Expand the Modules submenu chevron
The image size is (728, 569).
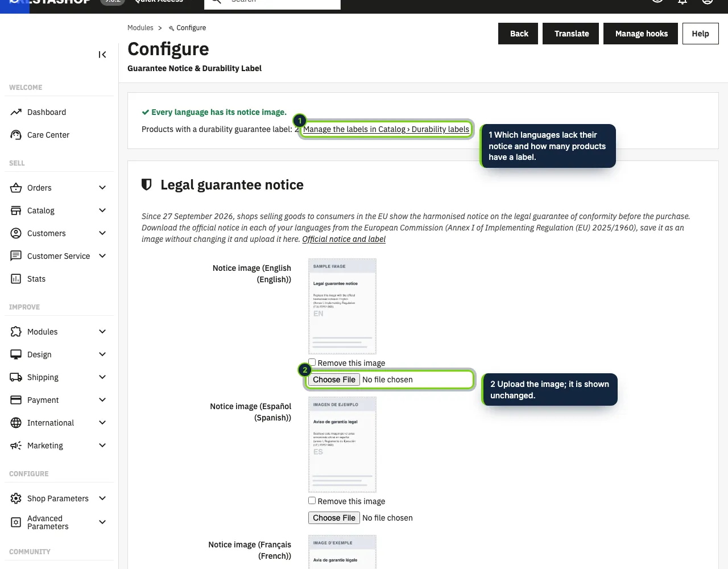[102, 332]
